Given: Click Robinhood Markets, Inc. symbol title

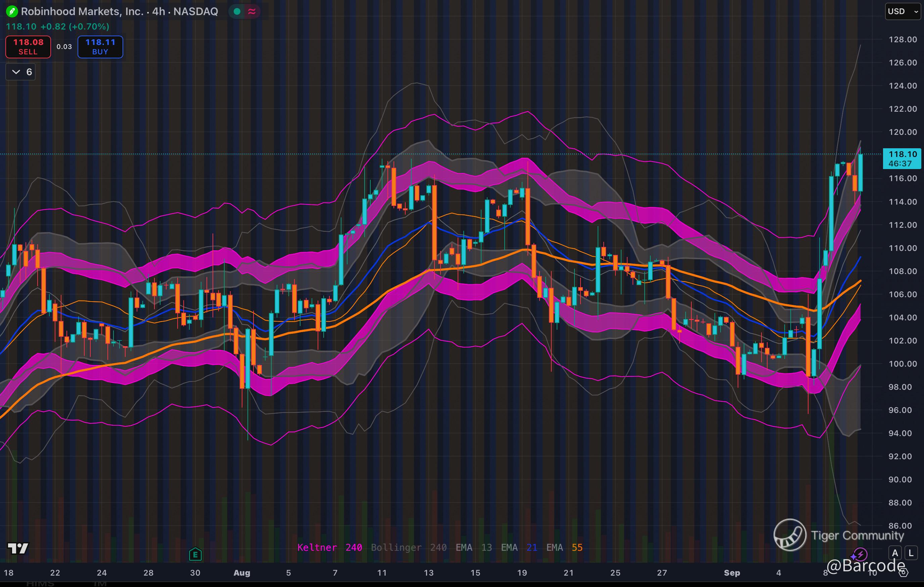Looking at the screenshot, I should [x=82, y=11].
